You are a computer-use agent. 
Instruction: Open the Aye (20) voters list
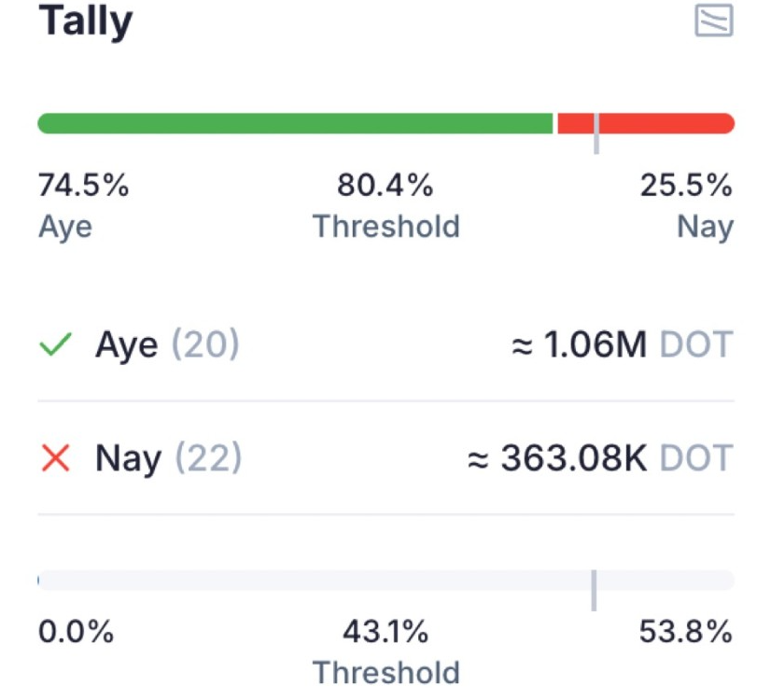(167, 346)
